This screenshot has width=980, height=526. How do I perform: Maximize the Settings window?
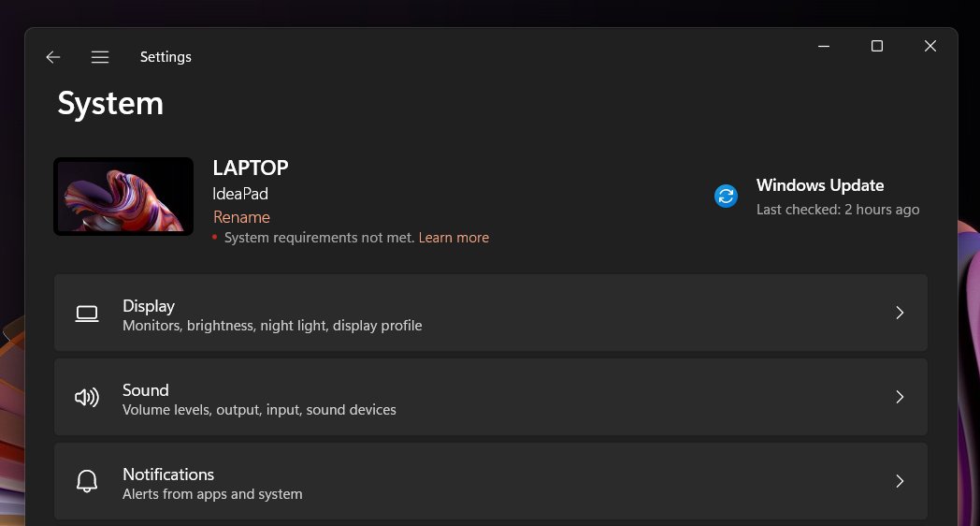(x=877, y=46)
